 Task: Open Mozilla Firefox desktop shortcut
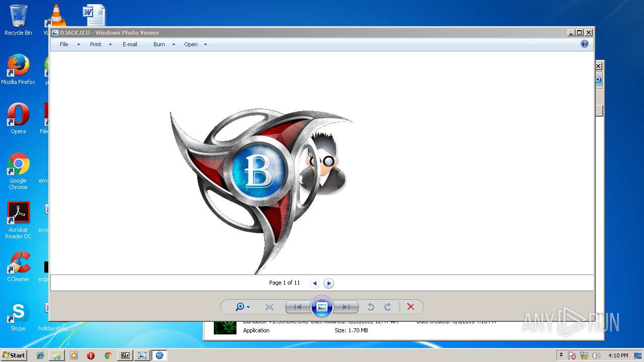[18, 70]
